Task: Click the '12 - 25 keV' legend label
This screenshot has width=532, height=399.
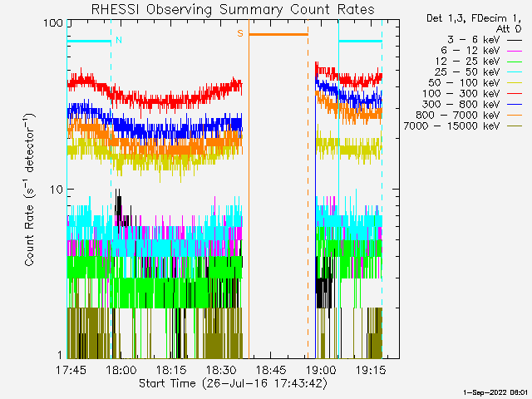Action: pyautogui.click(x=467, y=62)
